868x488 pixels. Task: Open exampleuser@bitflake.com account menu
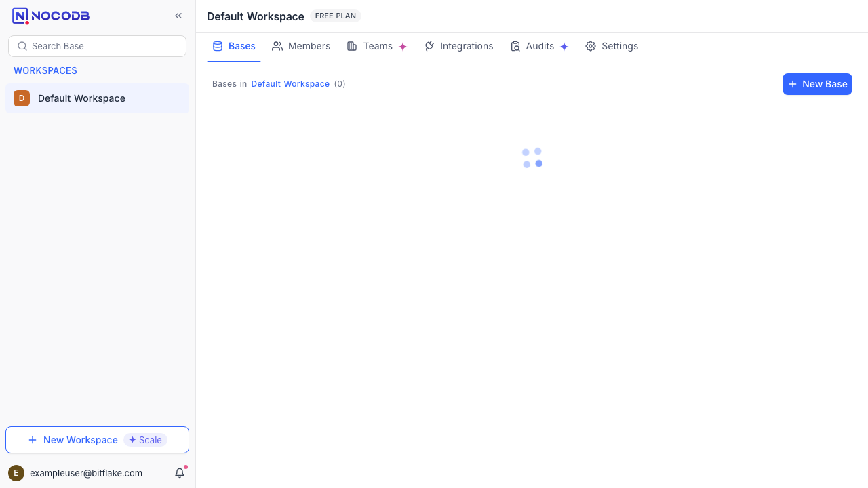[86, 473]
